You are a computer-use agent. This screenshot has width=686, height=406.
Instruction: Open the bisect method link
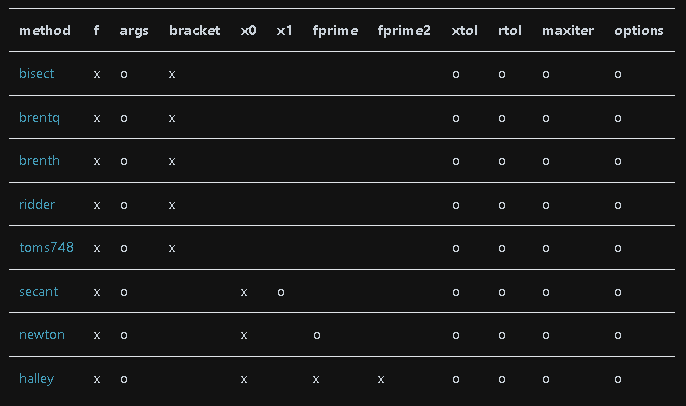[x=37, y=74]
